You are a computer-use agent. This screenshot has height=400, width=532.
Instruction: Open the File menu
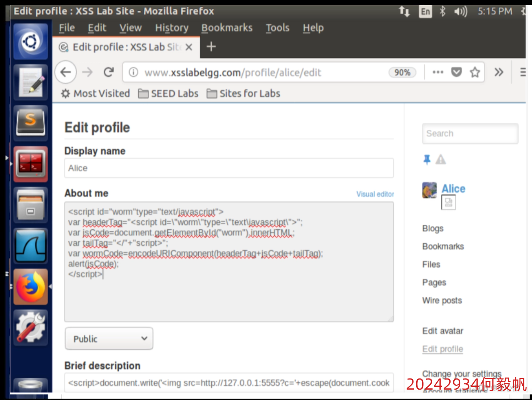67,28
